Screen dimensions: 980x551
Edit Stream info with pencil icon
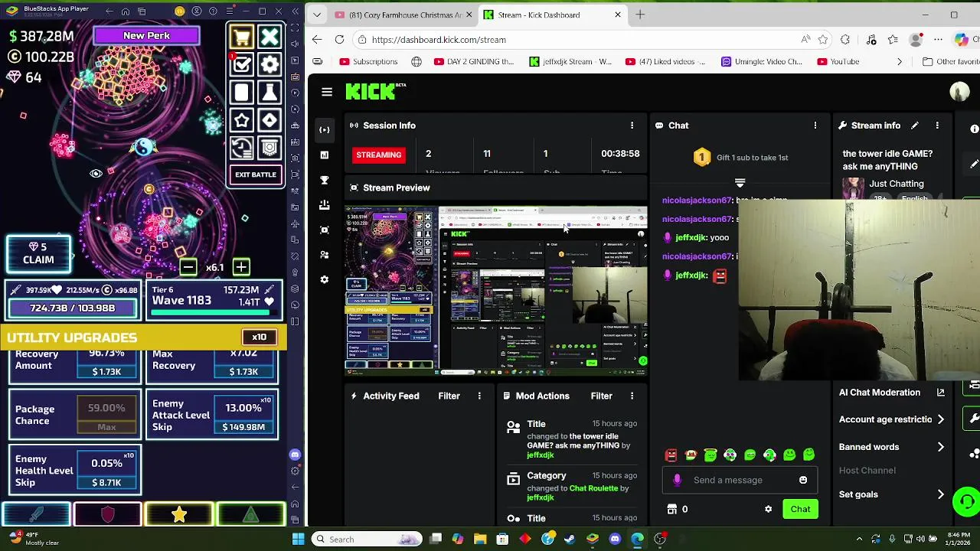pos(914,126)
